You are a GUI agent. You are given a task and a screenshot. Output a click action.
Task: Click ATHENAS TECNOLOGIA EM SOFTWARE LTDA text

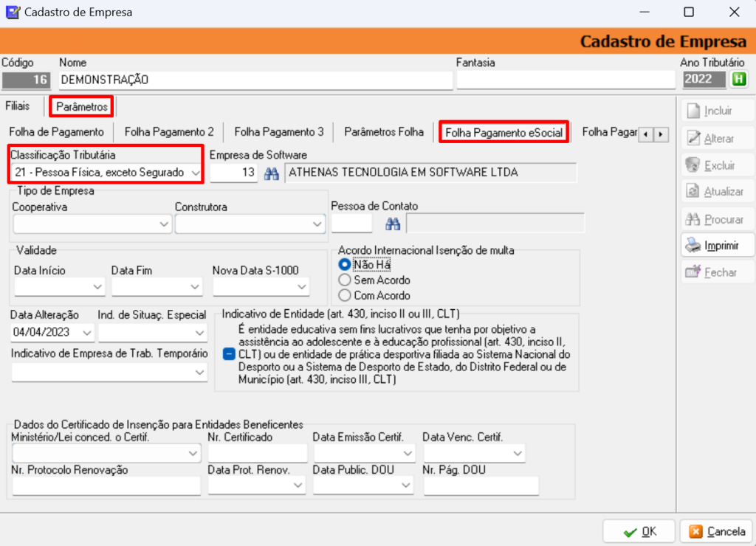[x=403, y=173]
